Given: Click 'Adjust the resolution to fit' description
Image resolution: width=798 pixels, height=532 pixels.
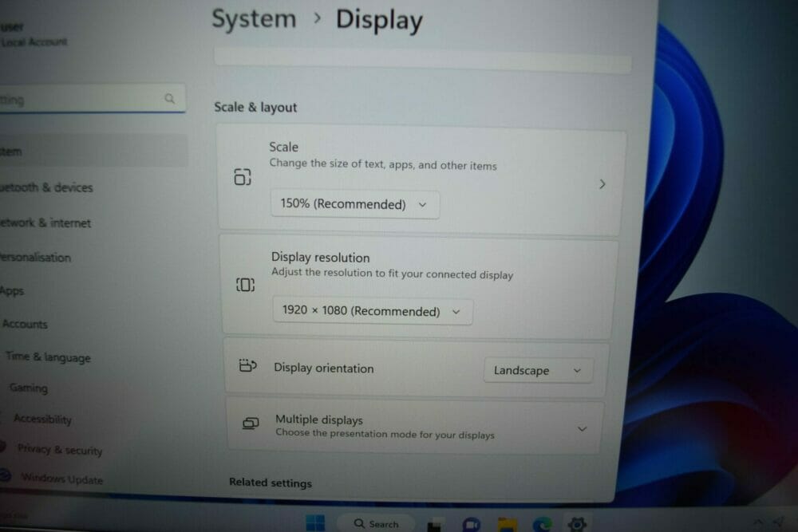Looking at the screenshot, I should click(x=393, y=274).
